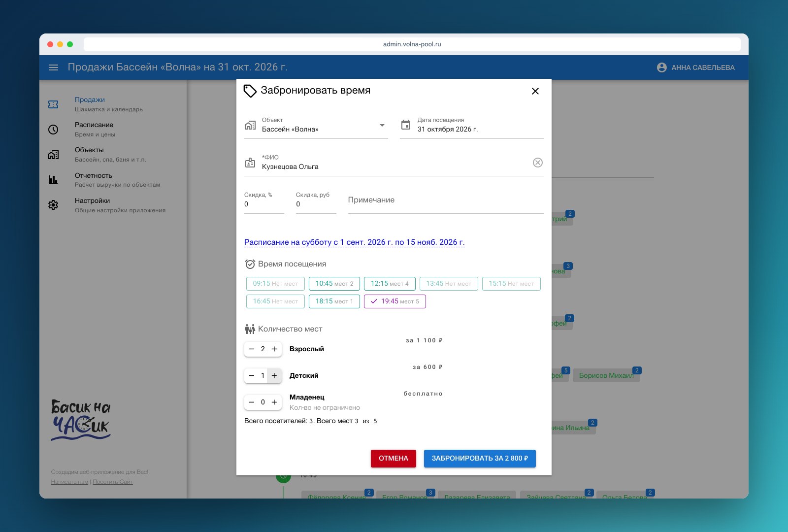Click the Написать нам link
Image resolution: width=788 pixels, height=532 pixels.
tap(69, 482)
